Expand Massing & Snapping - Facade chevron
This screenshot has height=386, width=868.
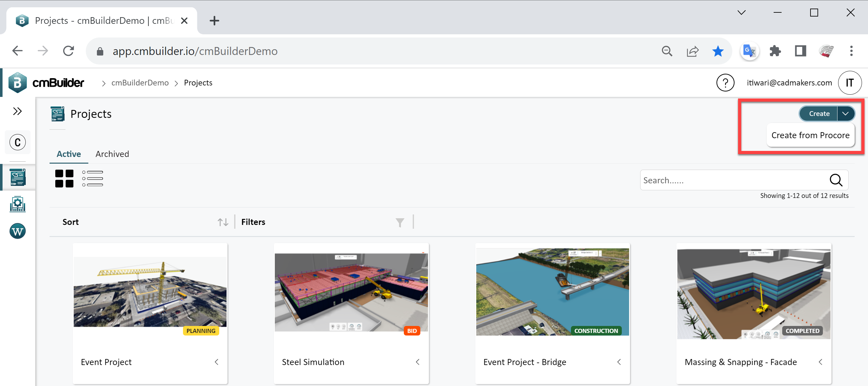820,362
